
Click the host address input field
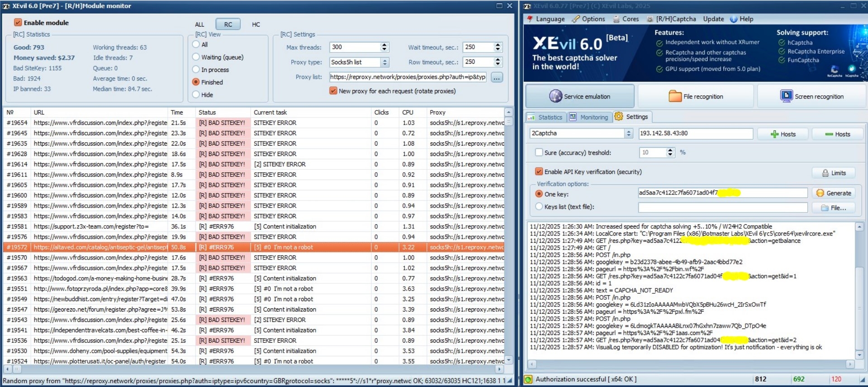point(695,133)
